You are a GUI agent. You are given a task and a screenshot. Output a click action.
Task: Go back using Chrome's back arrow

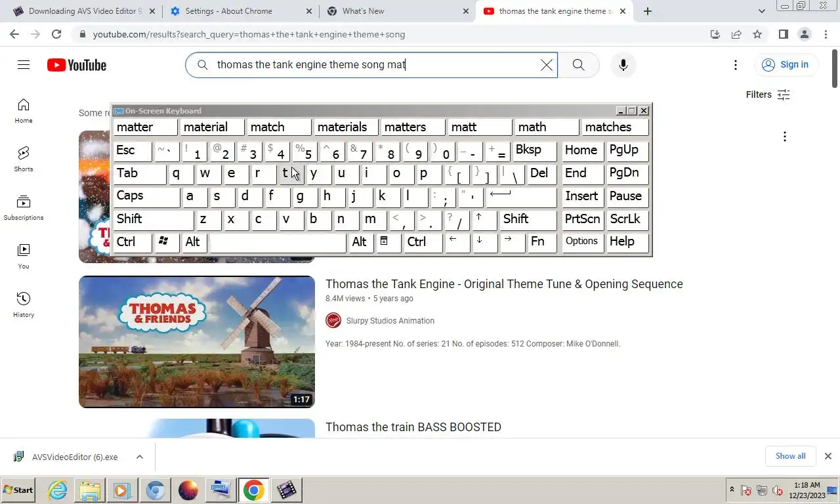click(x=14, y=34)
